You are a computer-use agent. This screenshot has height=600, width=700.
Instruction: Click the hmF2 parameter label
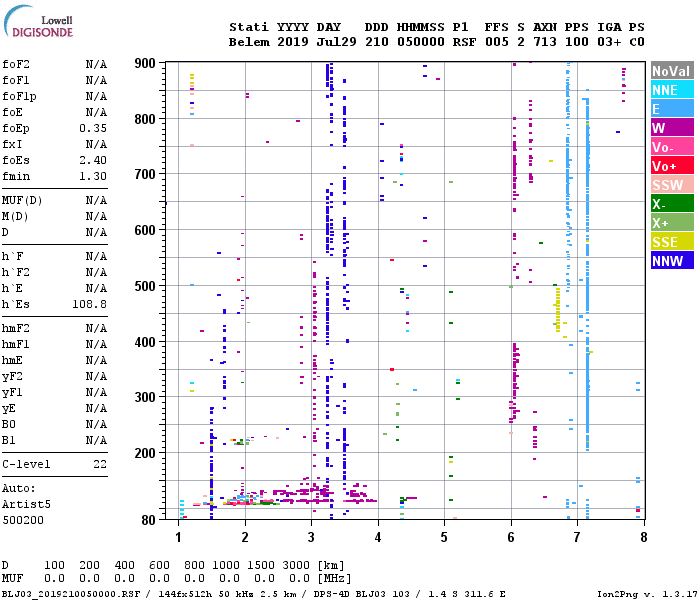[16, 329]
